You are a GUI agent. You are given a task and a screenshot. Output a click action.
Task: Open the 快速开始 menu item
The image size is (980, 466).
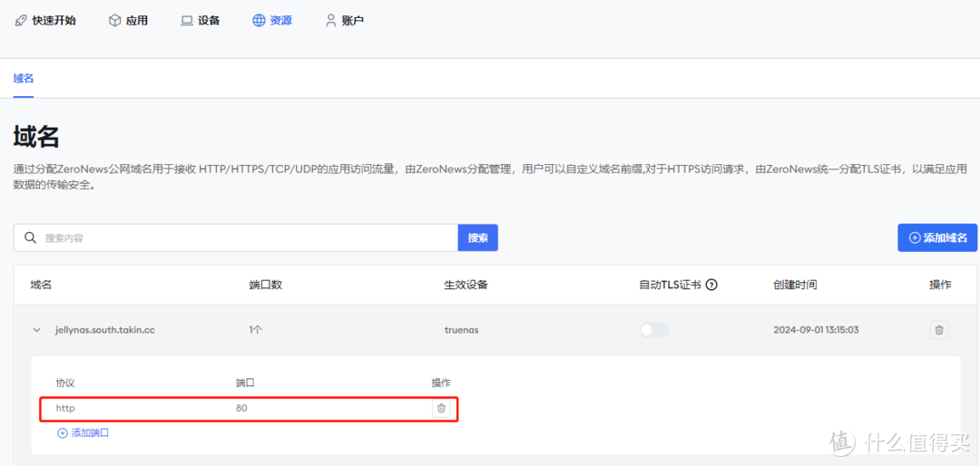[44, 21]
